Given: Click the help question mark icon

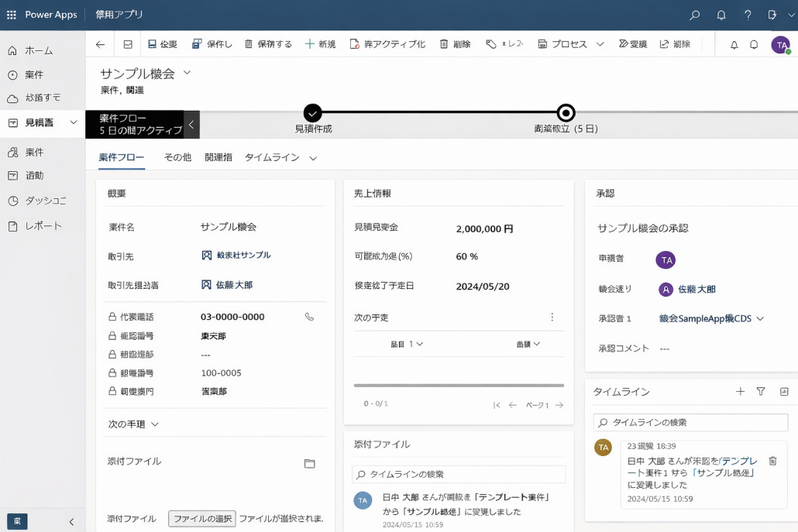Looking at the screenshot, I should [x=747, y=15].
